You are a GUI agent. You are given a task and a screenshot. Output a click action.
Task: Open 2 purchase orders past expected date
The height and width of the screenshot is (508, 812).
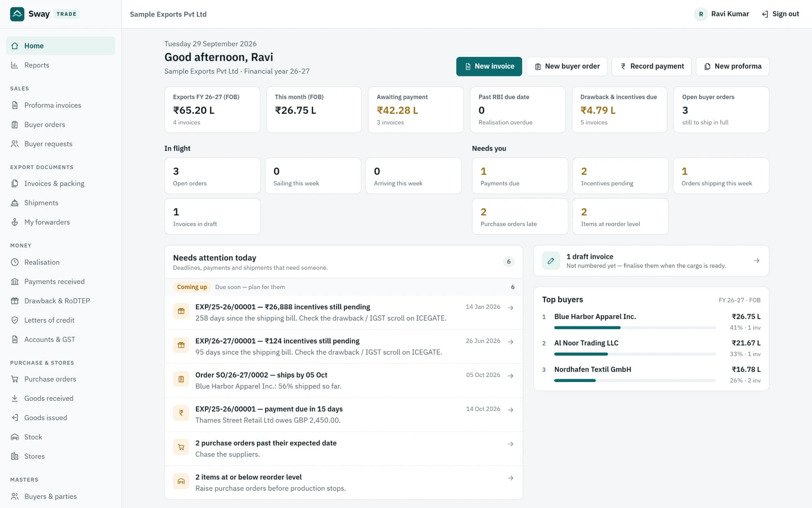click(343, 449)
